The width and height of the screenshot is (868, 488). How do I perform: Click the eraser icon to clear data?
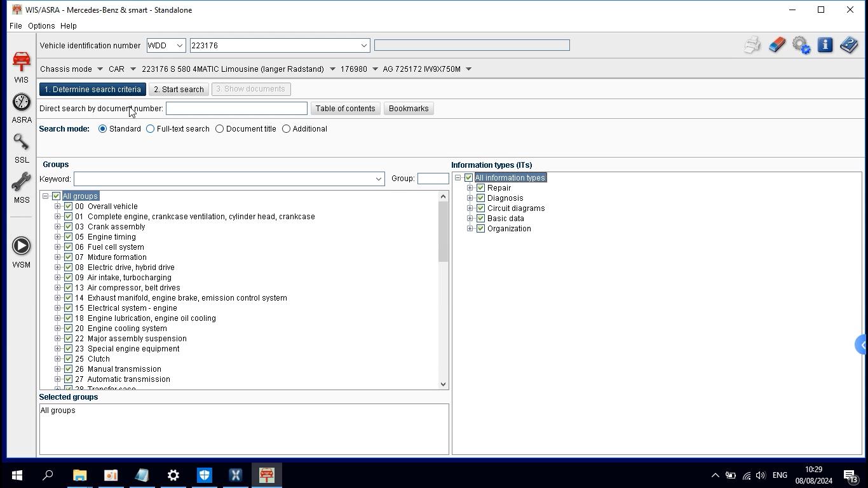776,45
